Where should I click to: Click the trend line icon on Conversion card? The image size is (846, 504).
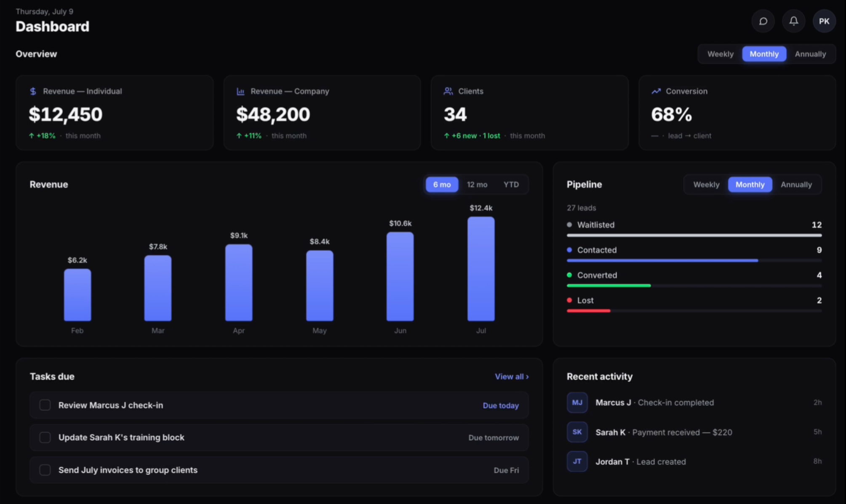(656, 91)
